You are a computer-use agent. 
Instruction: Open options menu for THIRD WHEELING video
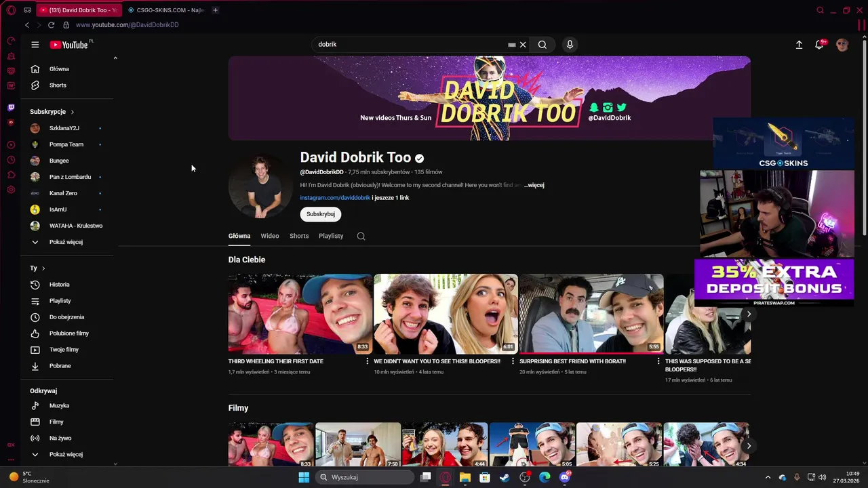pos(368,362)
